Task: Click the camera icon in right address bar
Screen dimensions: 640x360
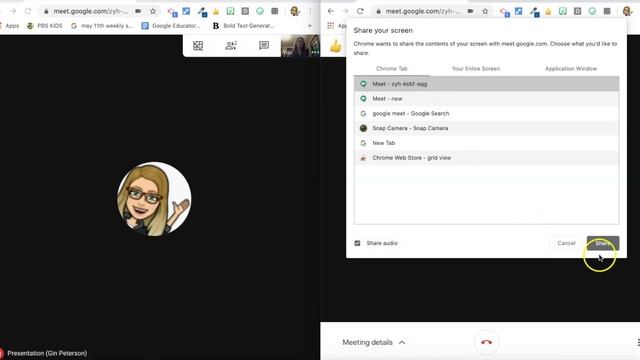Action: [471, 11]
